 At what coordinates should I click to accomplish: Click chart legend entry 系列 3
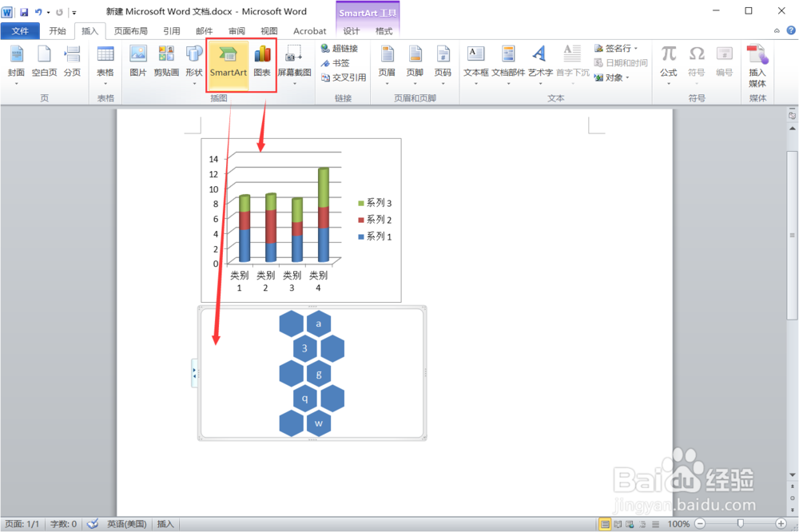pyautogui.click(x=375, y=203)
